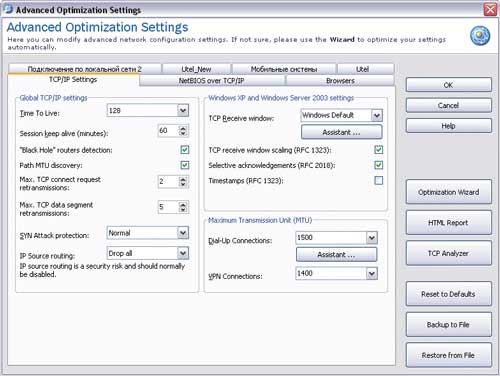
Task: Open Dial-Up Connections MTU dropdown
Action: pyautogui.click(x=372, y=238)
